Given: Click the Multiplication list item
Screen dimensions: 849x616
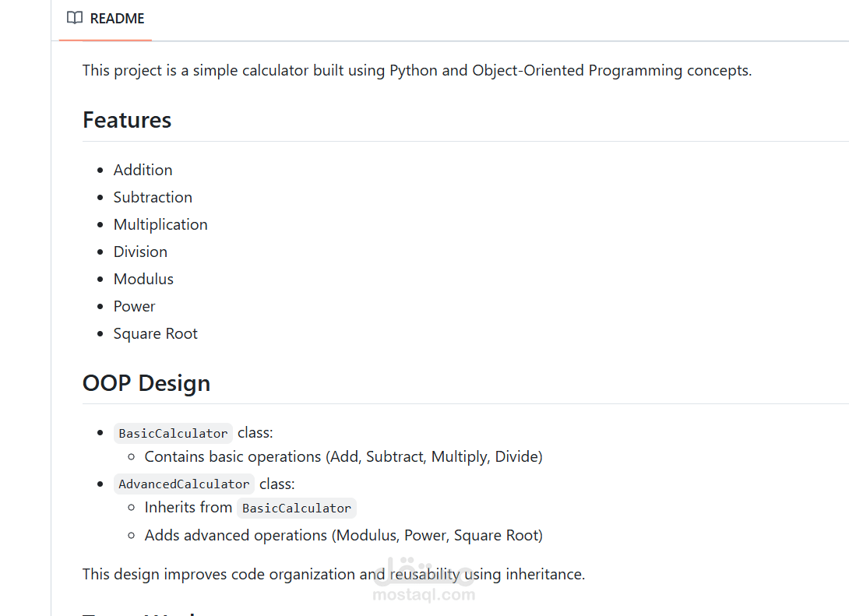Looking at the screenshot, I should (160, 224).
